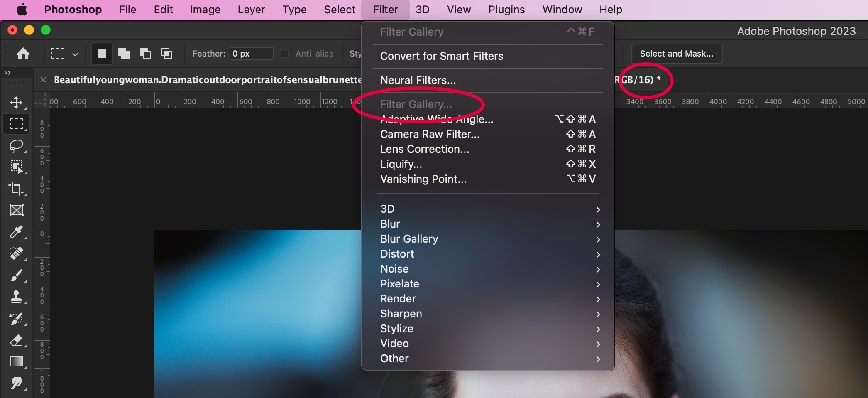Expand the Render submenu
This screenshot has height=398, width=868.
point(488,299)
